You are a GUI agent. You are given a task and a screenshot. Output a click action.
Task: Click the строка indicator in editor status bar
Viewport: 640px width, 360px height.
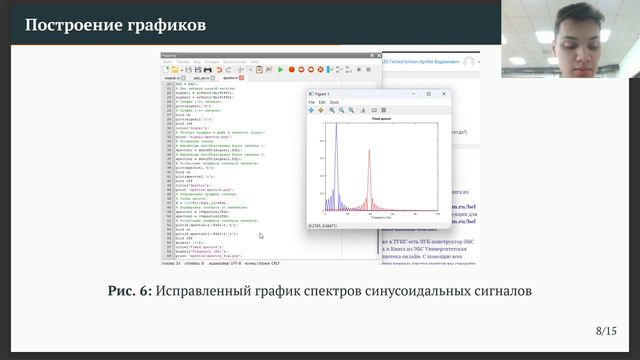click(171, 263)
